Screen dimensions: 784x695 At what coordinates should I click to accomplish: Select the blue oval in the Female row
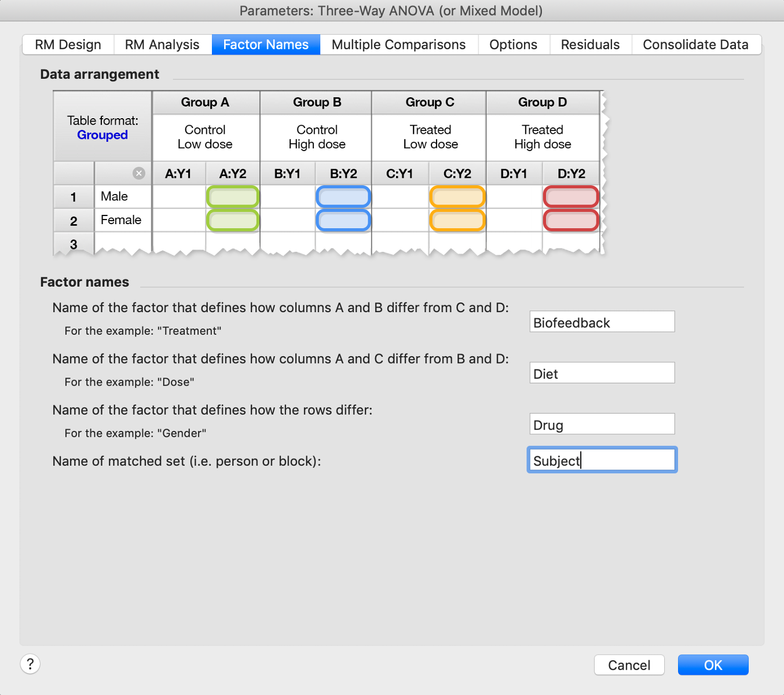tap(343, 220)
